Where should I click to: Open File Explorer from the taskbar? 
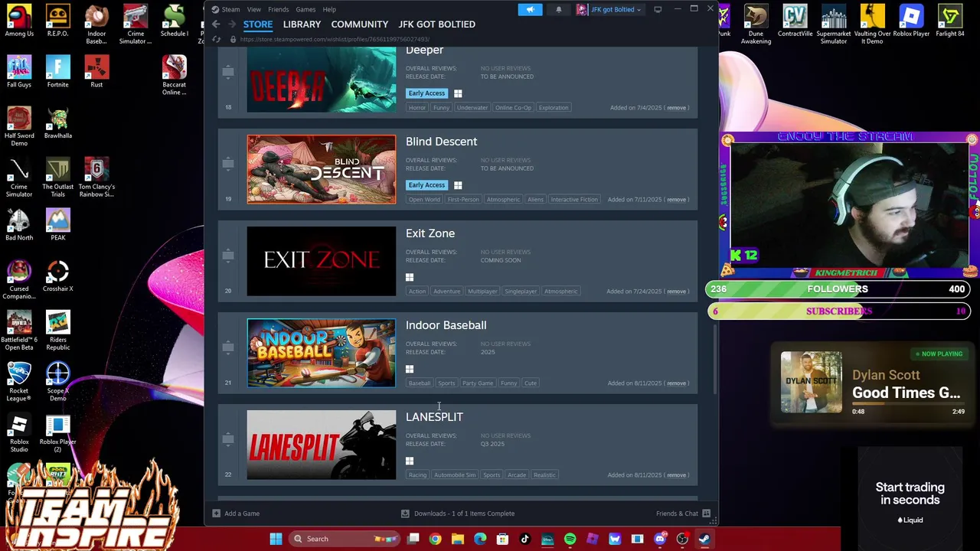pos(457,539)
